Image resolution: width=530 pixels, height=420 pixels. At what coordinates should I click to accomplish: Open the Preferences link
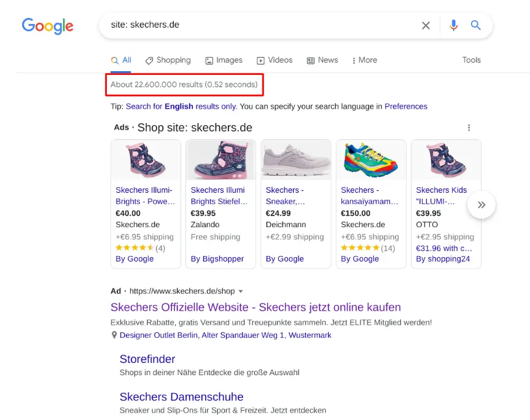[x=406, y=106]
